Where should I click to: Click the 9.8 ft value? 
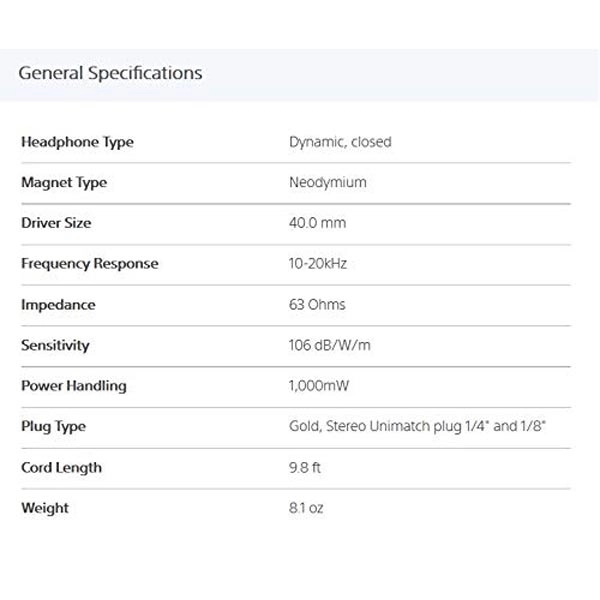(x=303, y=467)
